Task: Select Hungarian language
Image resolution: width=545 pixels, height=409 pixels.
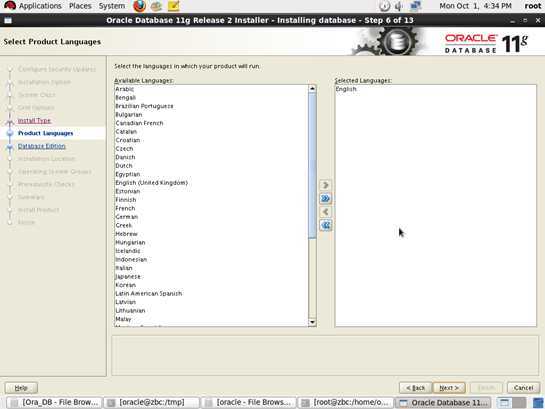Action: 130,242
